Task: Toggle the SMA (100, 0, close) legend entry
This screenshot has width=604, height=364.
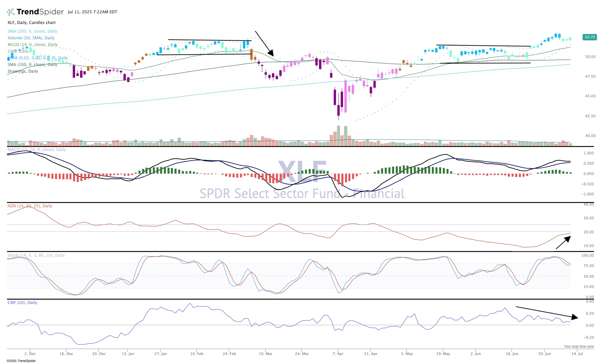Action: [32, 65]
